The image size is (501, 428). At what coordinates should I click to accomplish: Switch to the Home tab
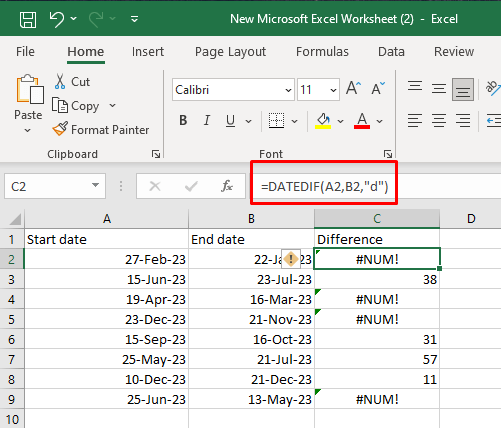point(86,52)
